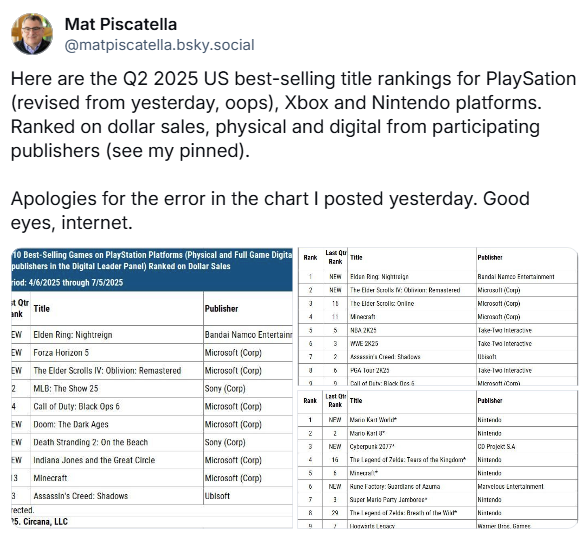The image size is (586, 536).
Task: Click the Rune Factory: Guardians of Azuma row
Action: pos(438,486)
